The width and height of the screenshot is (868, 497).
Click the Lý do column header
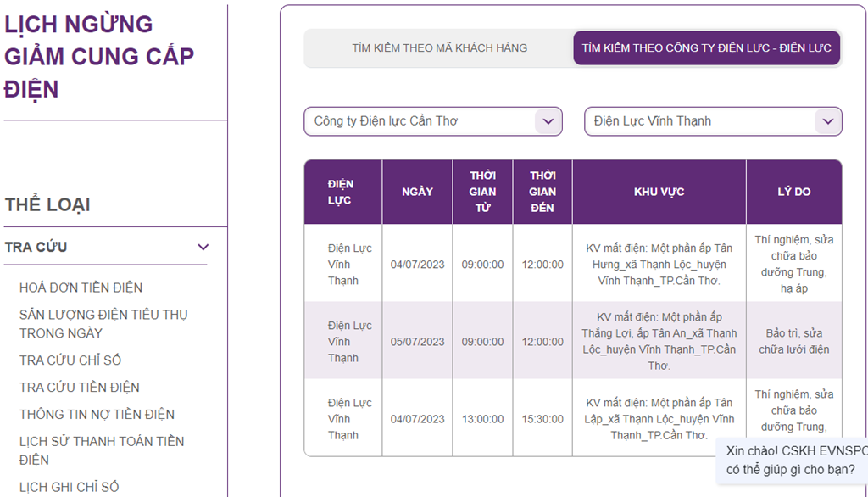click(793, 192)
